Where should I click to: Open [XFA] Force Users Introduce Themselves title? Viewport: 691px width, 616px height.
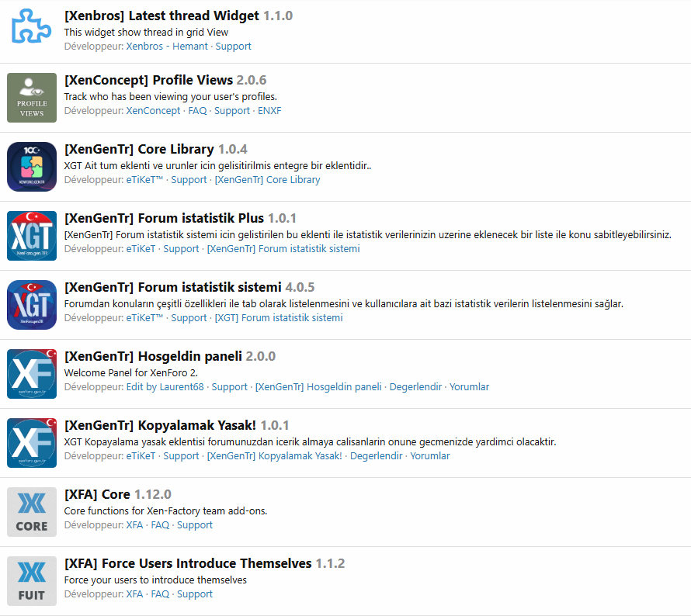tap(188, 563)
